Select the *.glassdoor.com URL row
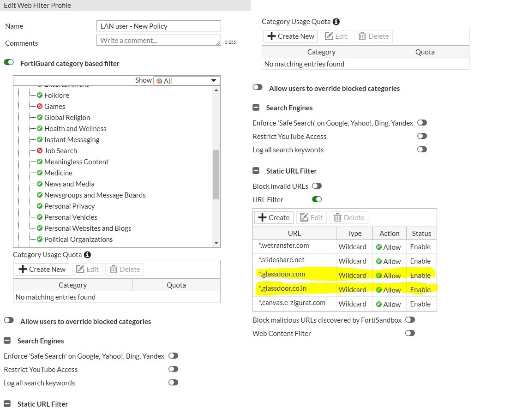This screenshot has width=510, height=420. [282, 275]
